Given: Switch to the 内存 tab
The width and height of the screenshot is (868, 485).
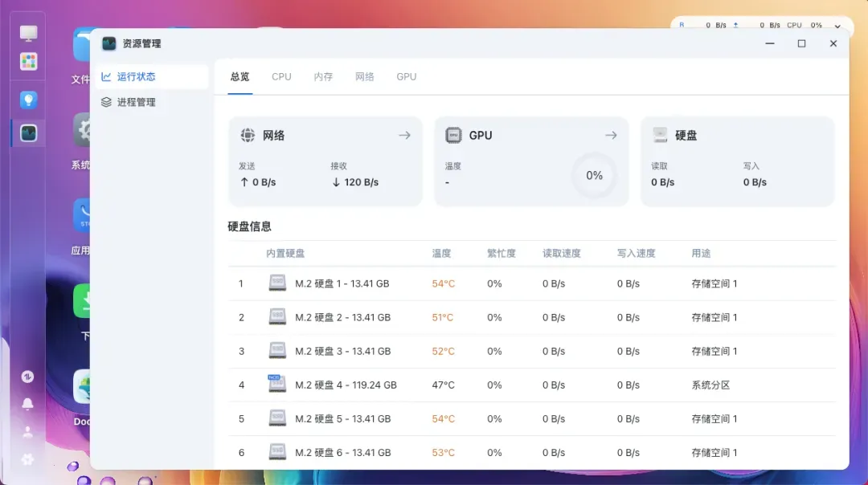Looking at the screenshot, I should (x=323, y=77).
